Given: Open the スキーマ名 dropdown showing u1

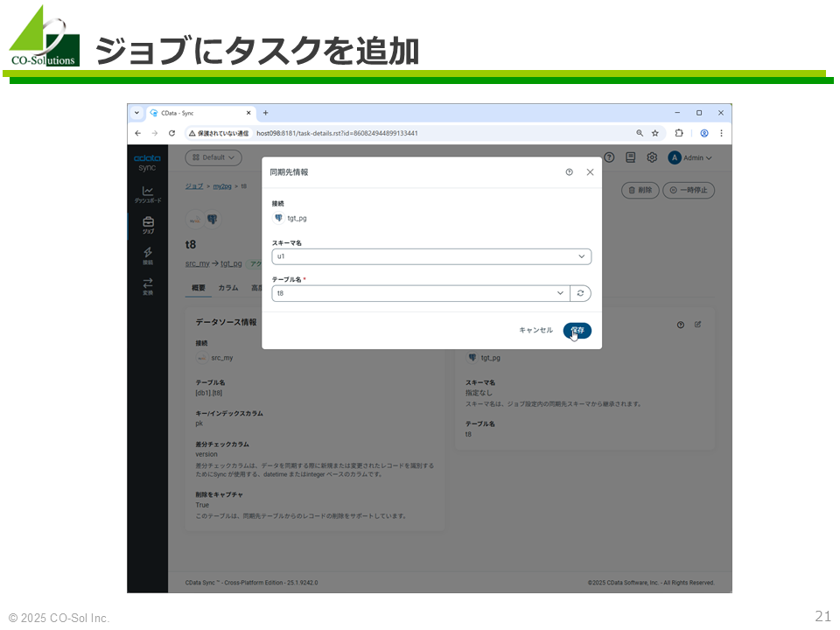Looking at the screenshot, I should [431, 256].
